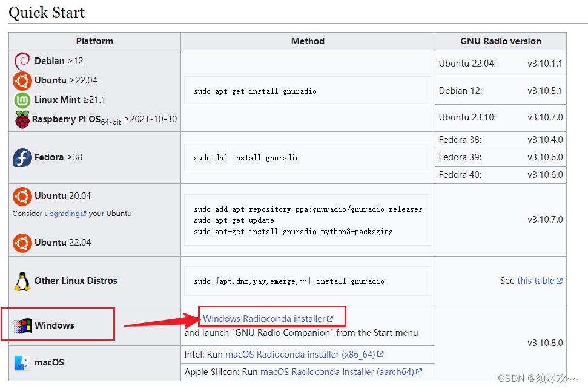Click the Platform column header

coord(94,41)
